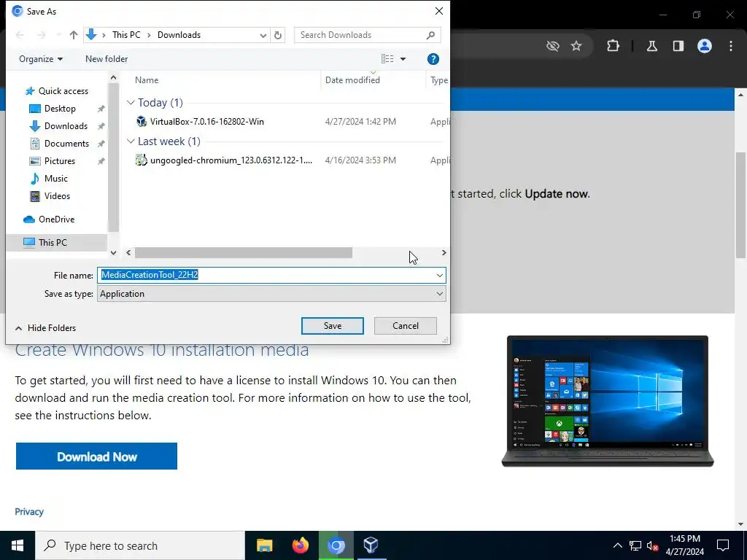
Task: Open Documents in navigation pane
Action: point(66,144)
